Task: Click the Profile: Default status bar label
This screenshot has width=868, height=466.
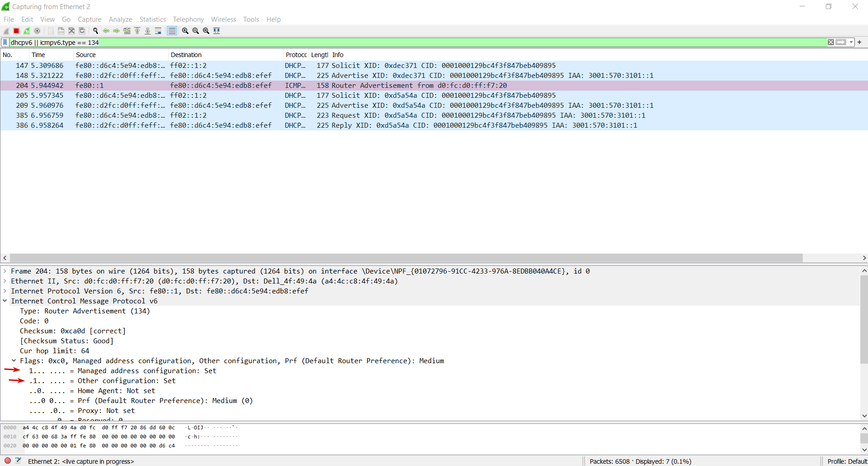Action: coord(847,461)
